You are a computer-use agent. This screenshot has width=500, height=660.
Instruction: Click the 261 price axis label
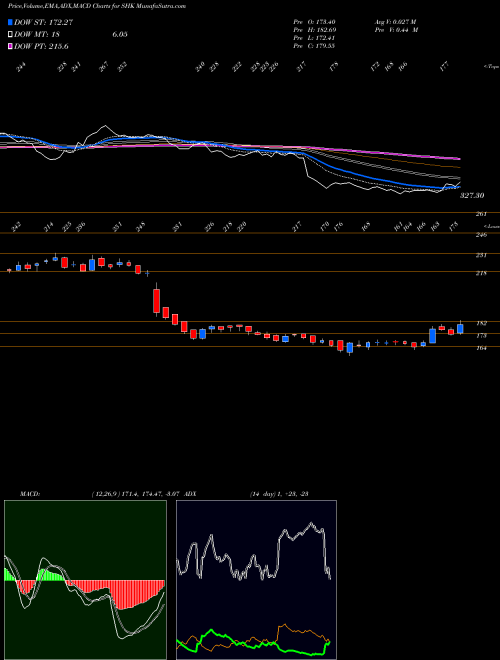(481, 214)
